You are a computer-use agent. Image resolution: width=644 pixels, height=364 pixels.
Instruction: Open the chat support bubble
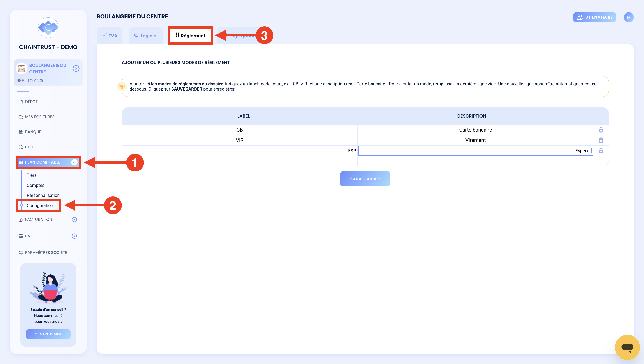pos(627,347)
